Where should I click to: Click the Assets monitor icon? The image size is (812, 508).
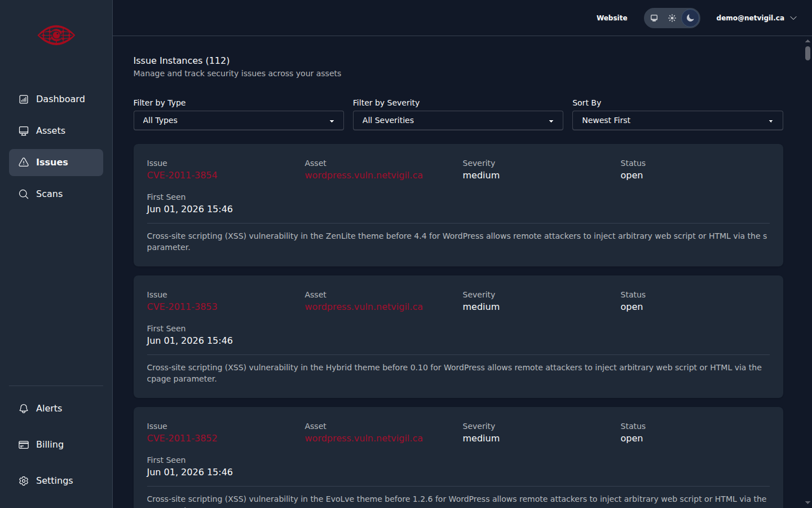tap(24, 131)
